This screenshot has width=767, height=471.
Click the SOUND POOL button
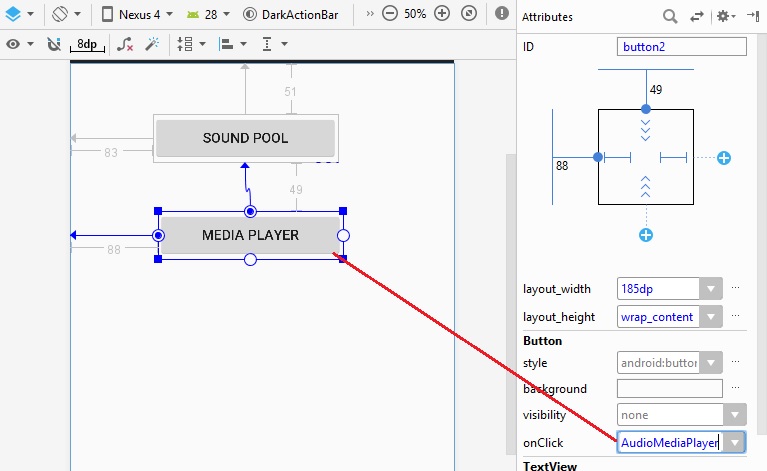(245, 138)
